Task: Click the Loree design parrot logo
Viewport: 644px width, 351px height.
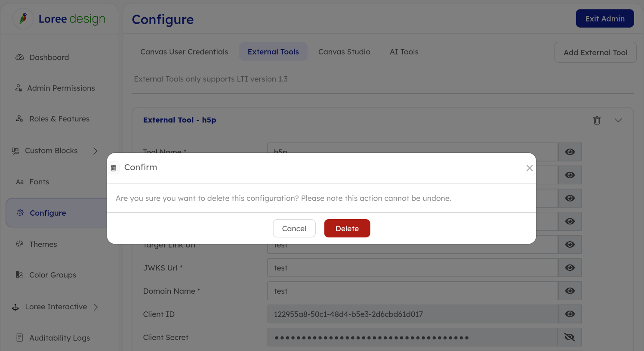Action: [23, 19]
